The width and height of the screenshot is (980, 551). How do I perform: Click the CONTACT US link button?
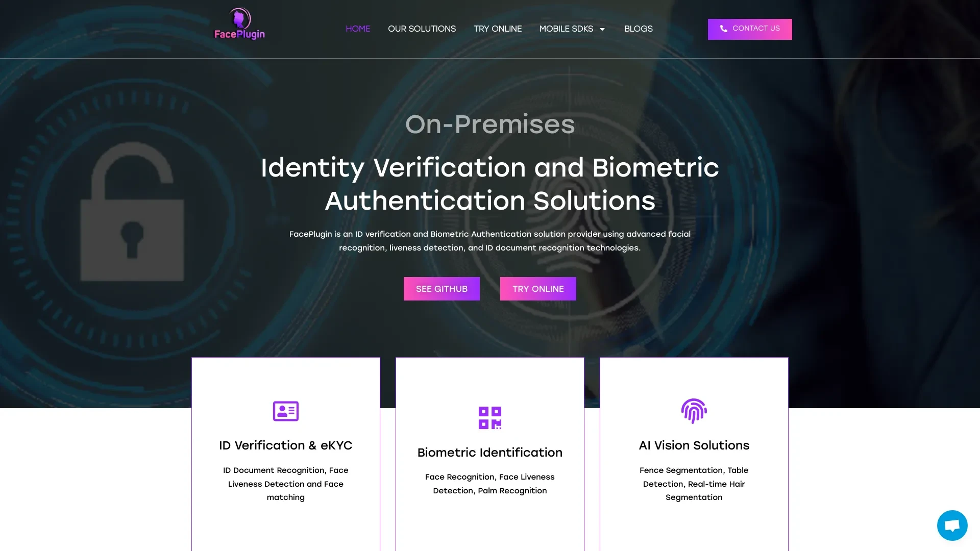(749, 29)
